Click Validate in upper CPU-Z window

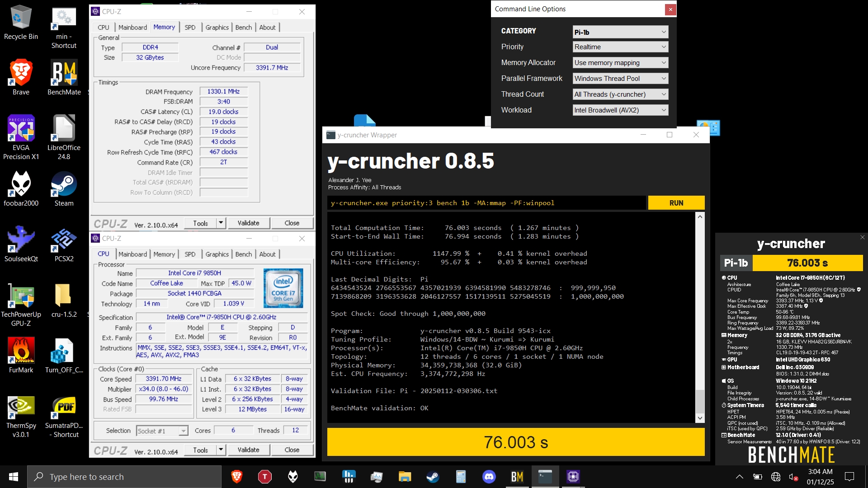tap(248, 223)
